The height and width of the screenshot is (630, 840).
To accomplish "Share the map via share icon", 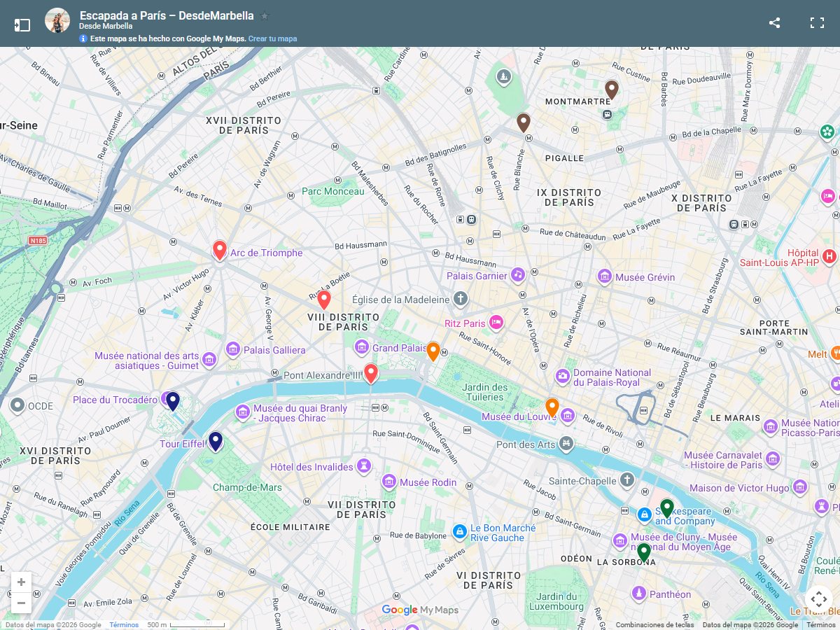I will tap(774, 22).
